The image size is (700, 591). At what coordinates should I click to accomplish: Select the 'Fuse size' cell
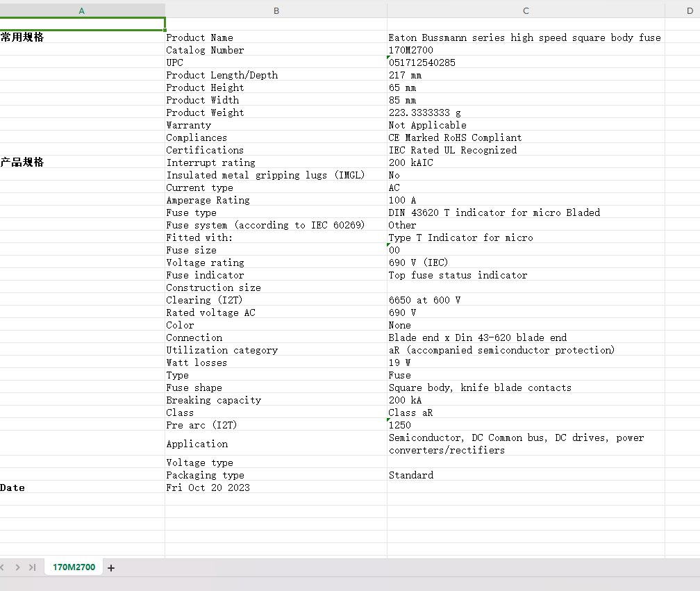(276, 249)
